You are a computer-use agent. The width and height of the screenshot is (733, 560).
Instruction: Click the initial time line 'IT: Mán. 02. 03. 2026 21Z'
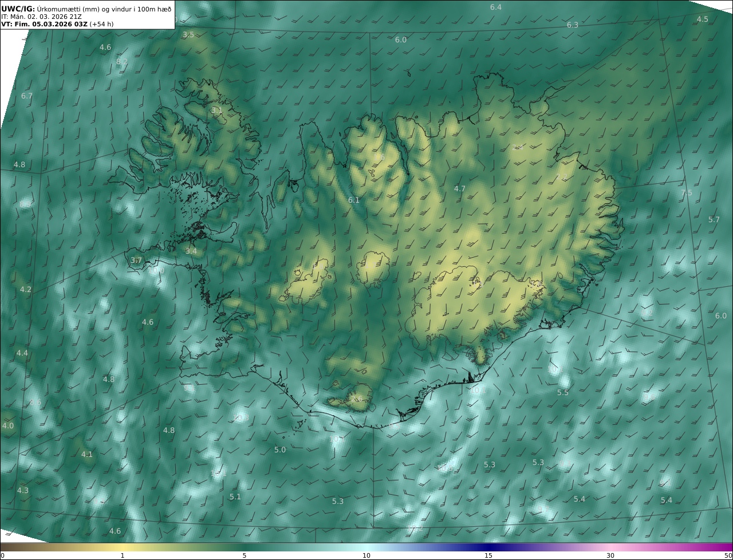[x=41, y=17]
